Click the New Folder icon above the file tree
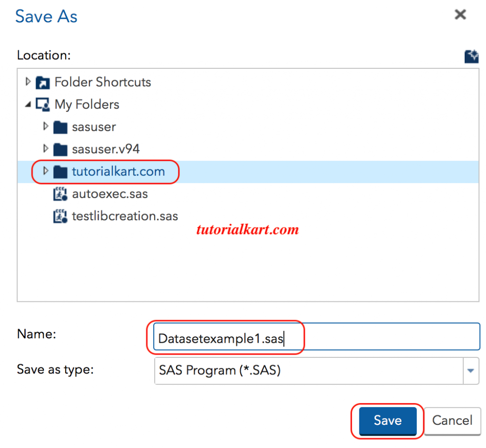 coord(472,56)
